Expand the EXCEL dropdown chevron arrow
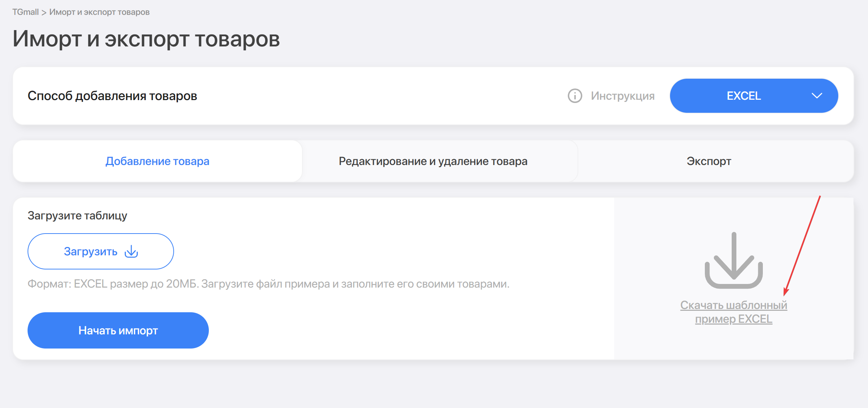Viewport: 868px width, 408px height. 817,96
